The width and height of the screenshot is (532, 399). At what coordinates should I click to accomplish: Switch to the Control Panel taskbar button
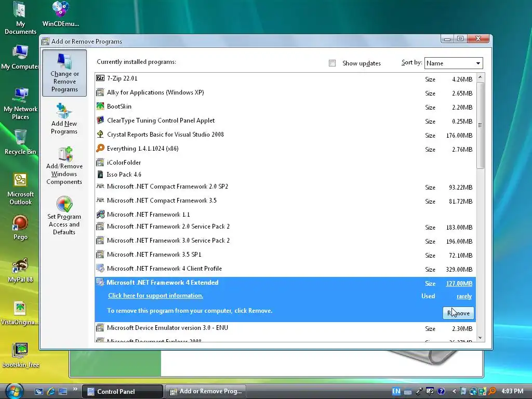click(123, 391)
